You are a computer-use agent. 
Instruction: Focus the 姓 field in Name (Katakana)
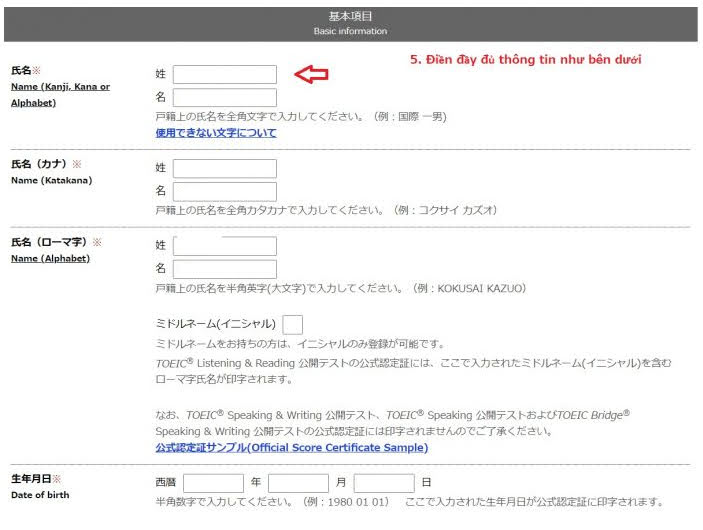tap(225, 168)
